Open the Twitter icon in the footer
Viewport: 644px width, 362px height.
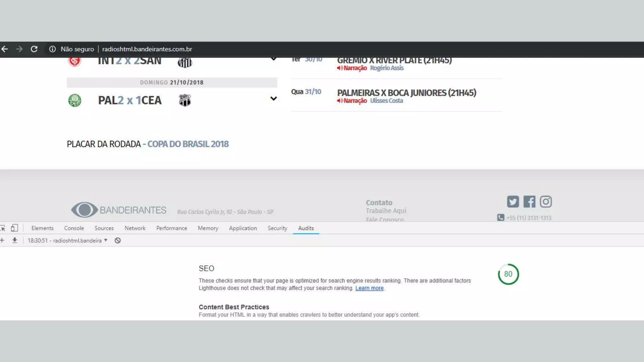pos(513,201)
